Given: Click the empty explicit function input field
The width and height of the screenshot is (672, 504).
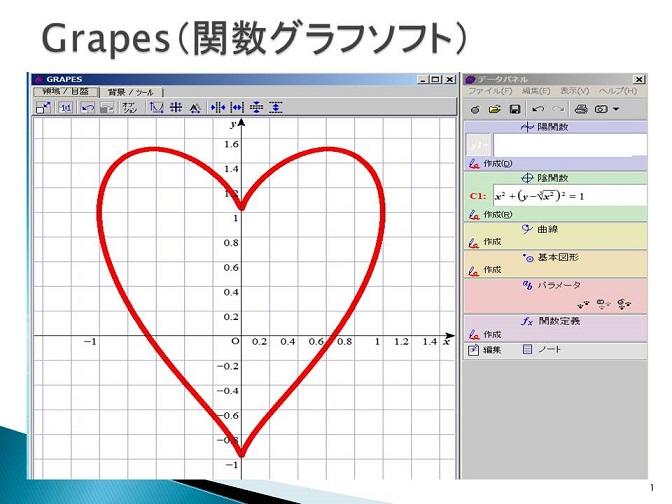Looking at the screenshot, I should (x=570, y=145).
